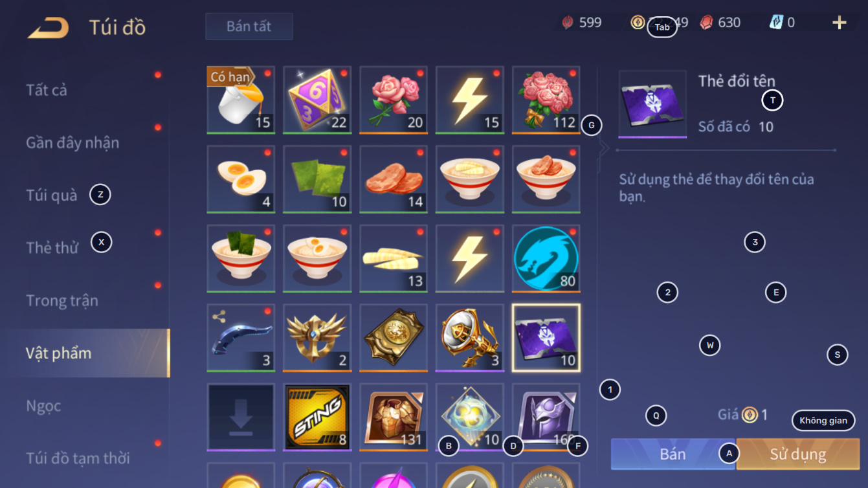Select the yellow STING card item
868x488 pixels.
[317, 417]
